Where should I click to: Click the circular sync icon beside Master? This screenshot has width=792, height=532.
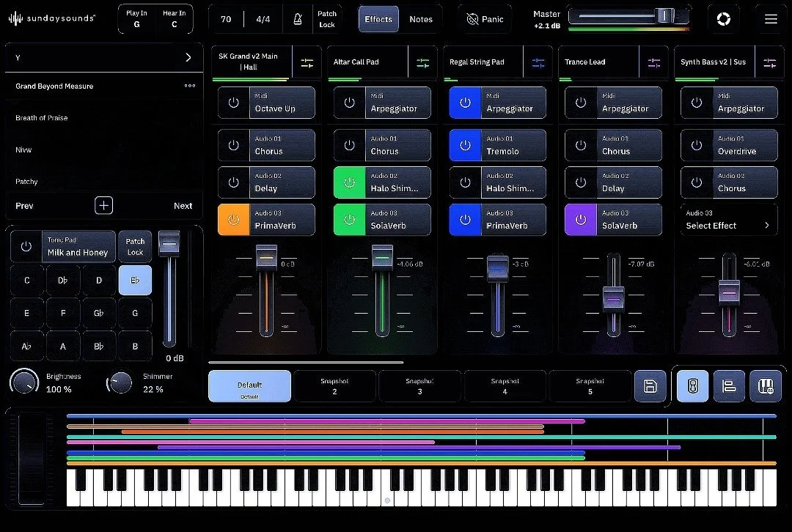[723, 19]
